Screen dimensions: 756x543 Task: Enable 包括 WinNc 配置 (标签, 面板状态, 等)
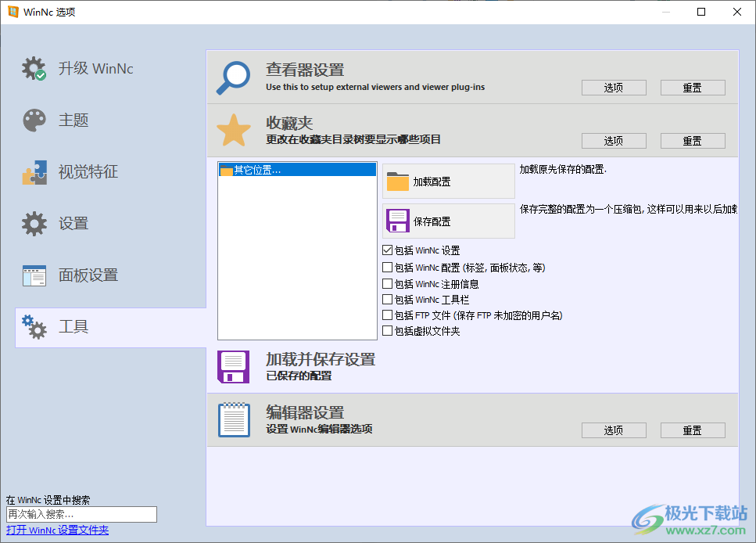coord(387,268)
